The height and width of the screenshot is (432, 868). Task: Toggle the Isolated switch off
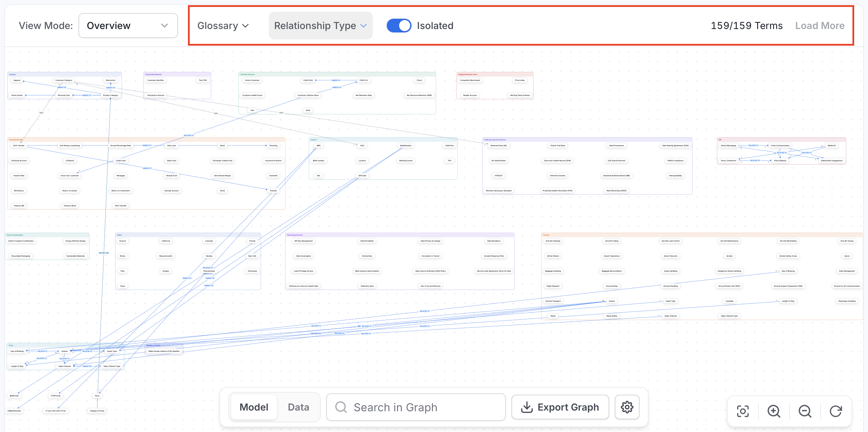click(399, 26)
